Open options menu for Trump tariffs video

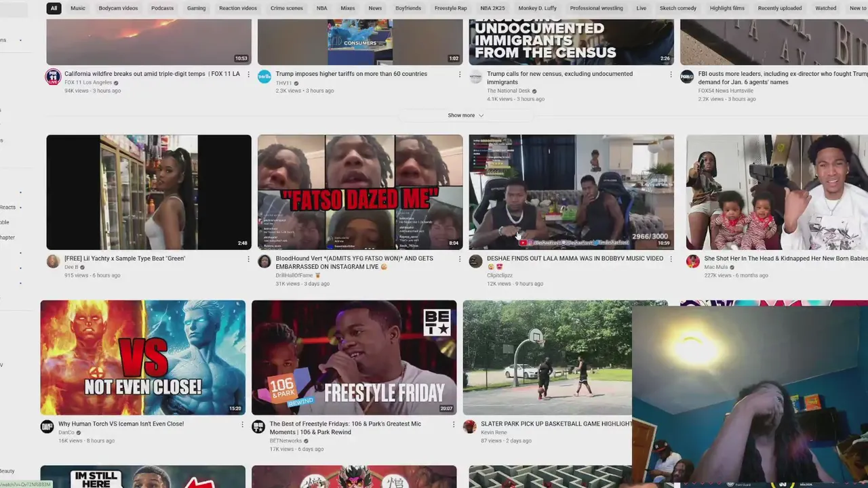(x=460, y=75)
